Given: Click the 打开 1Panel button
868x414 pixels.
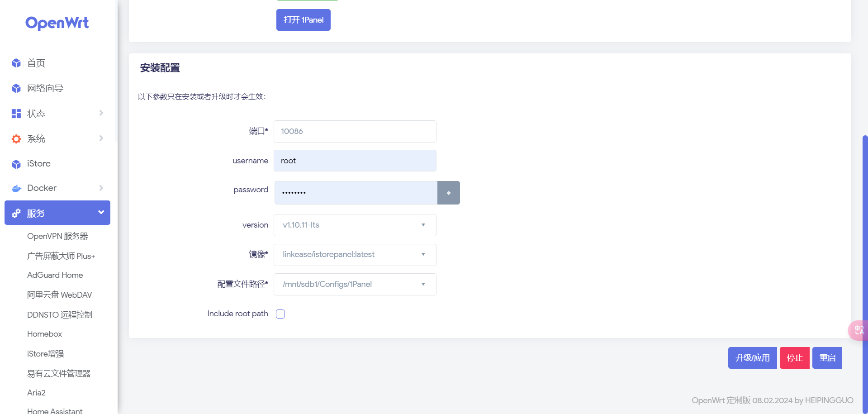Looking at the screenshot, I should click(304, 20).
